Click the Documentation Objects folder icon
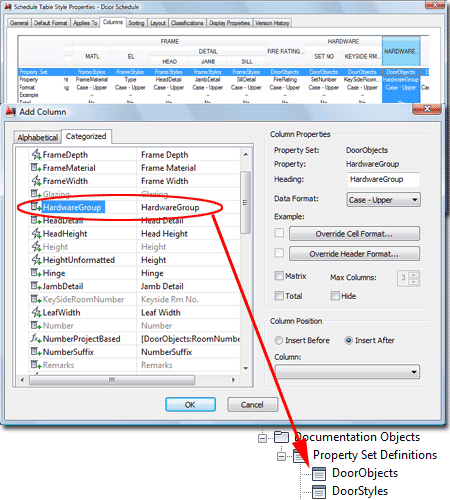 (281, 437)
